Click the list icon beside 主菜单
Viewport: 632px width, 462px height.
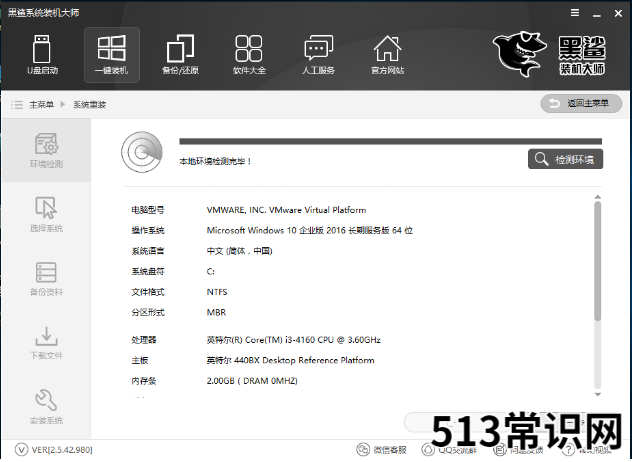(17, 105)
